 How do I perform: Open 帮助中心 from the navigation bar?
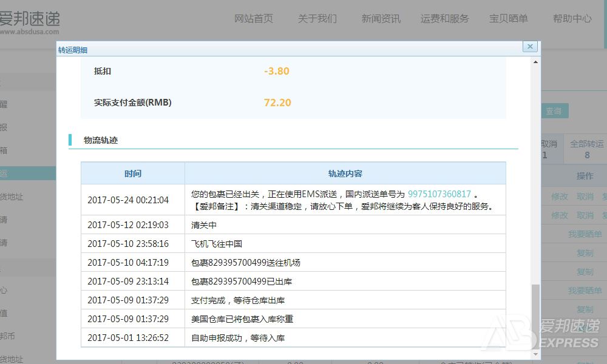[572, 19]
